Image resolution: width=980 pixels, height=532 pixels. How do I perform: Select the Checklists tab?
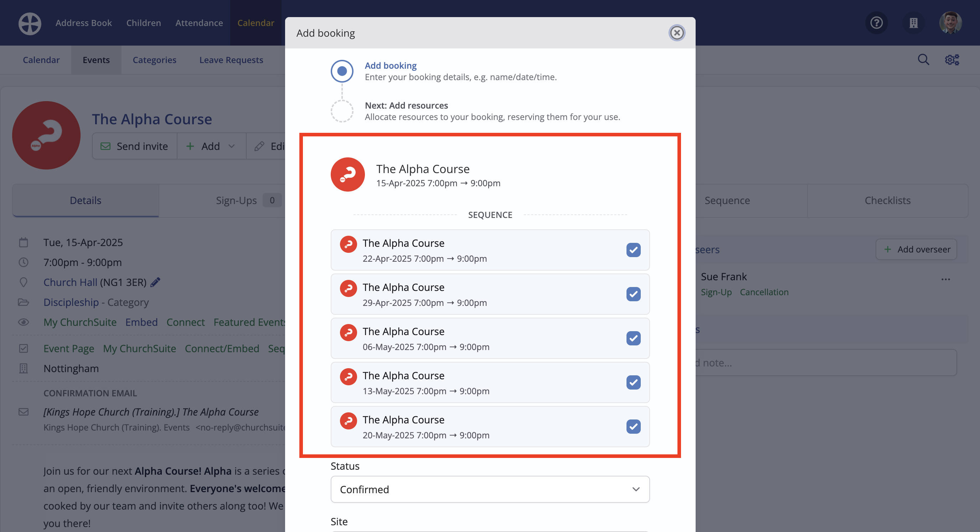(888, 200)
